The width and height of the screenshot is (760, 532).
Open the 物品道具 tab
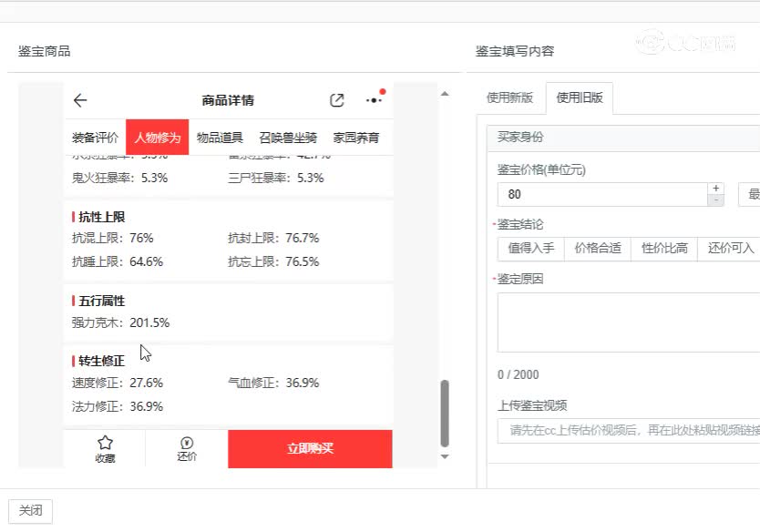point(220,138)
